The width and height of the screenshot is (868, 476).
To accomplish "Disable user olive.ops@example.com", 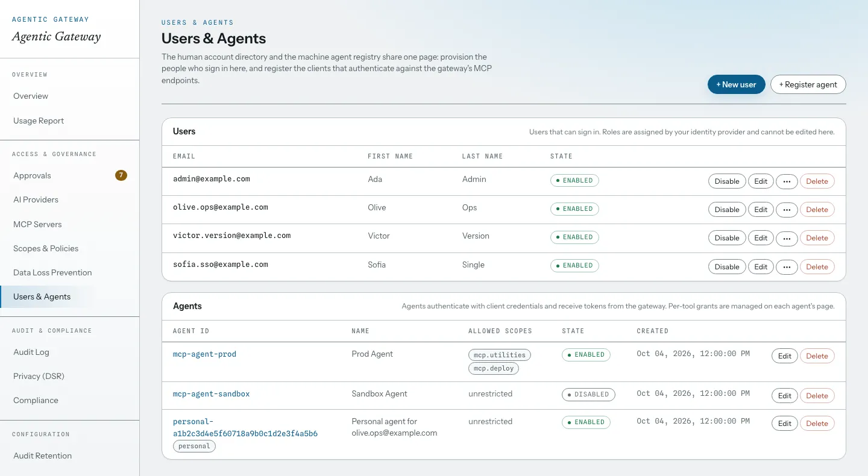I will click(727, 210).
